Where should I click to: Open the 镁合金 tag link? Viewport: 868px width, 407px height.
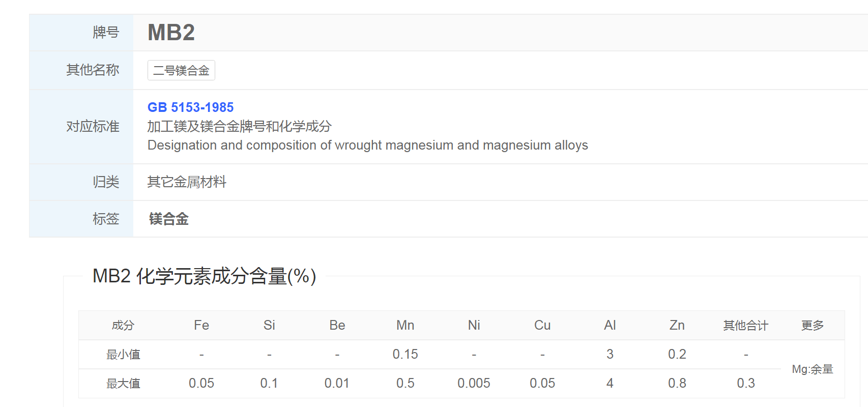168,219
